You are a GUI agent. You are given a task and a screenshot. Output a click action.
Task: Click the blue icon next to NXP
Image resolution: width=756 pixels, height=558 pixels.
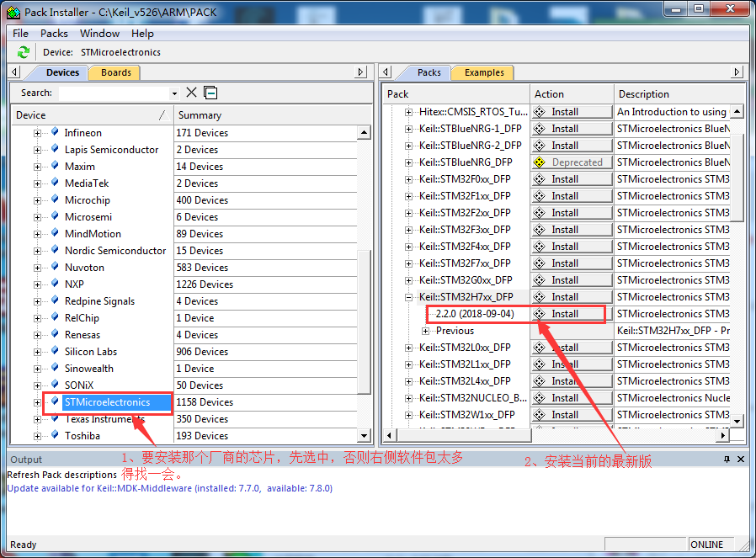click(55, 284)
